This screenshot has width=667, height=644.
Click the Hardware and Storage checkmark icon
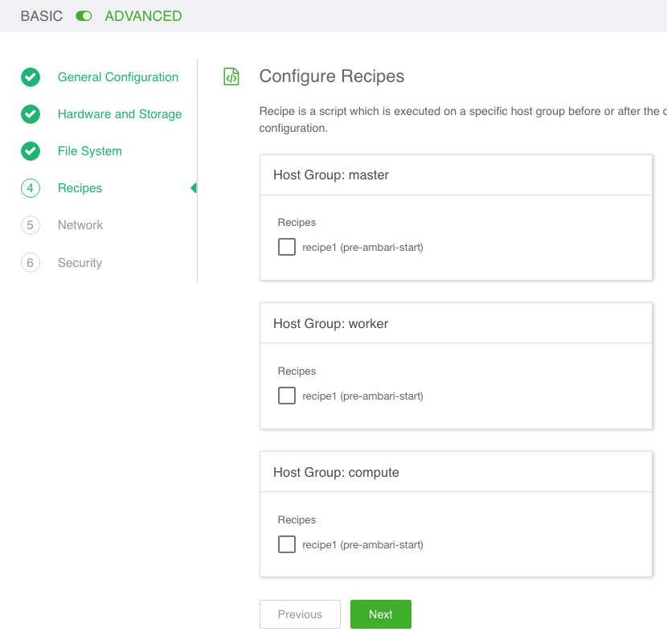click(31, 114)
